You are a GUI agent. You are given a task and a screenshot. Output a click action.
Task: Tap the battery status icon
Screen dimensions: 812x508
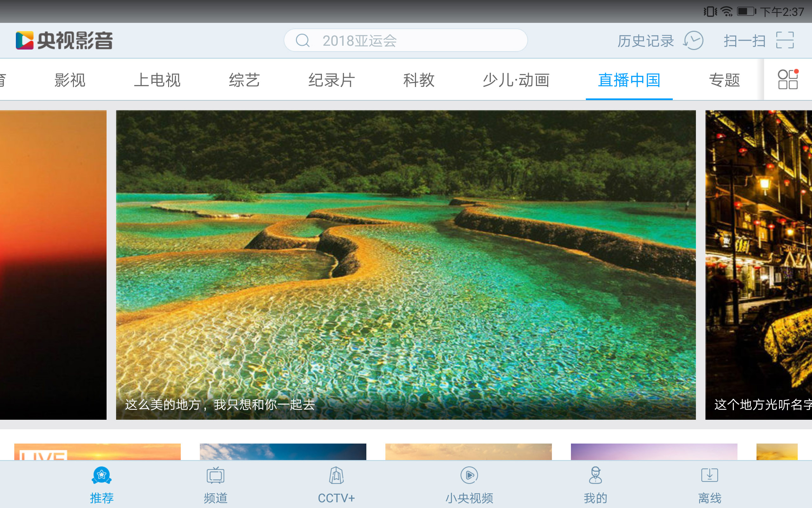746,12
